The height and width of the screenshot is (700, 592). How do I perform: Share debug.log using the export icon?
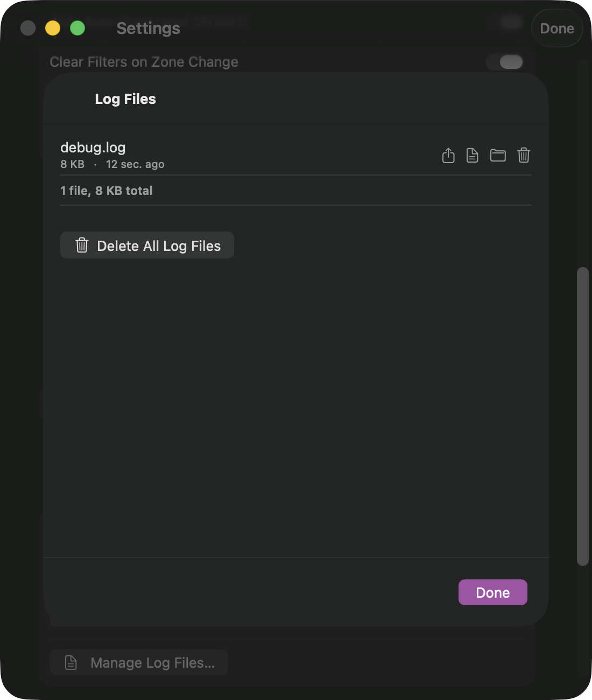(448, 155)
